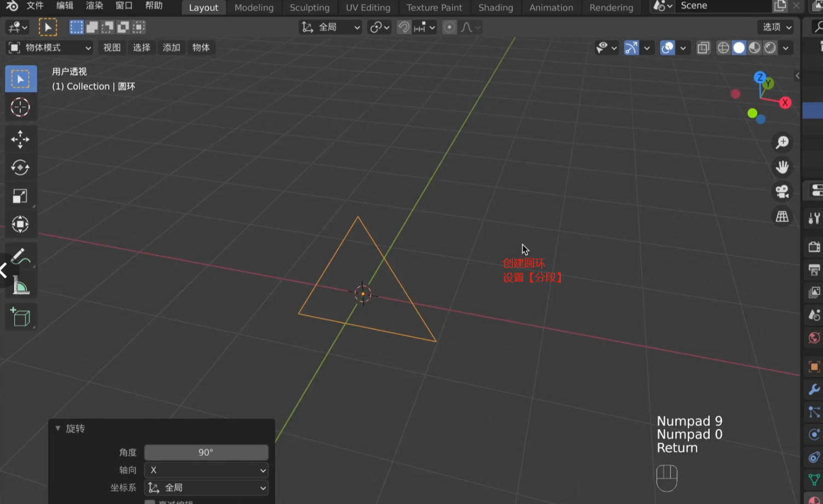Switch viewport shading to Material Preview
This screenshot has height=504, width=823.
tap(754, 48)
